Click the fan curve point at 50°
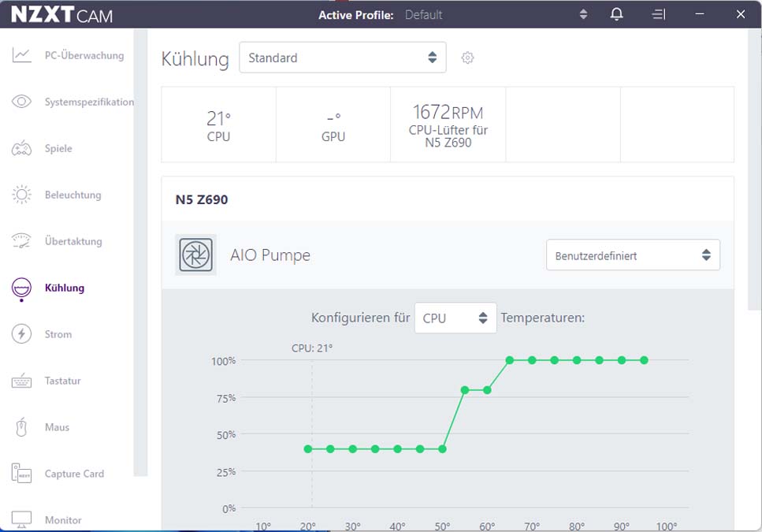Screen dimensions: 762x532 coord(442,449)
